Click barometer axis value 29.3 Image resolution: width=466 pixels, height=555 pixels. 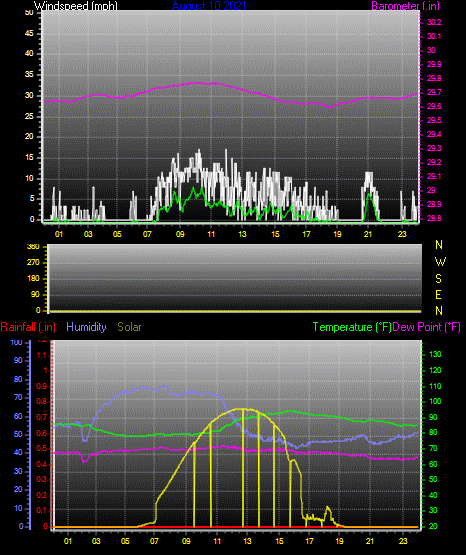(x=434, y=148)
